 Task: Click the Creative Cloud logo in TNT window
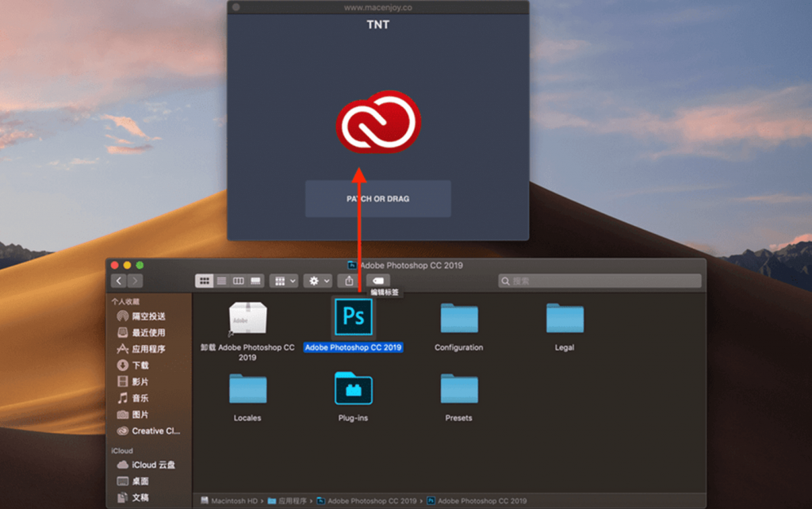point(378,121)
